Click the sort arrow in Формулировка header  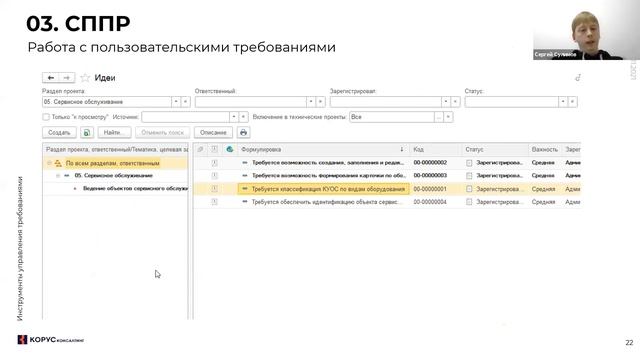coord(402,149)
